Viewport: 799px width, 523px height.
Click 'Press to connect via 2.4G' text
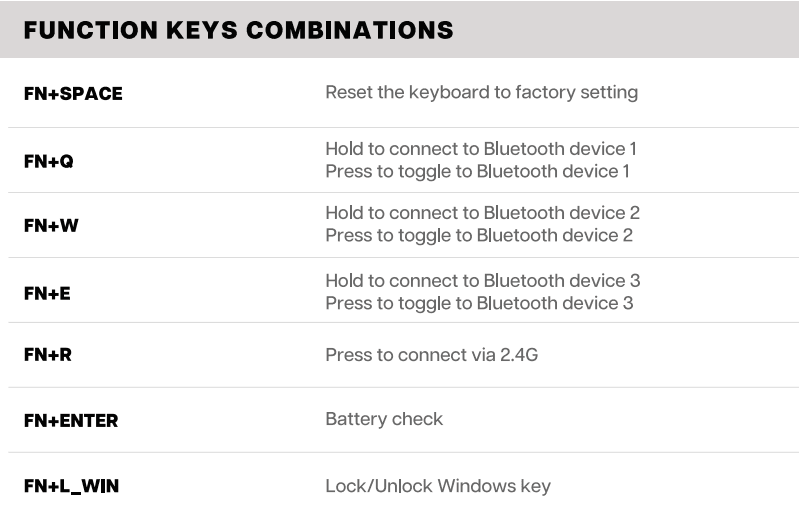pyautogui.click(x=431, y=354)
